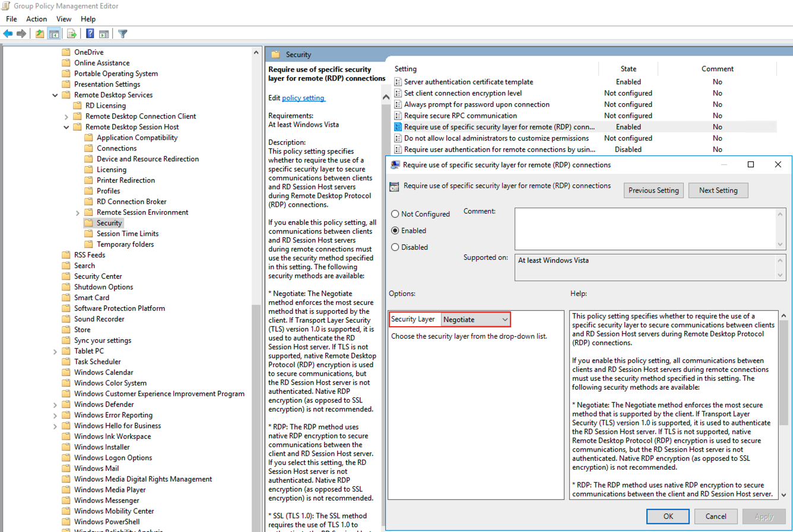
Task: Expand Remote Session Environment node
Action: point(78,213)
